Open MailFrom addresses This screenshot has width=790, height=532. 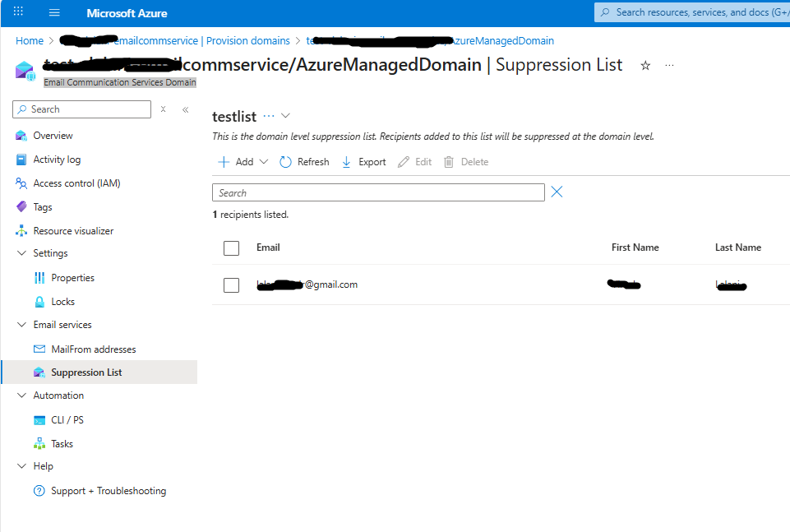(x=94, y=349)
